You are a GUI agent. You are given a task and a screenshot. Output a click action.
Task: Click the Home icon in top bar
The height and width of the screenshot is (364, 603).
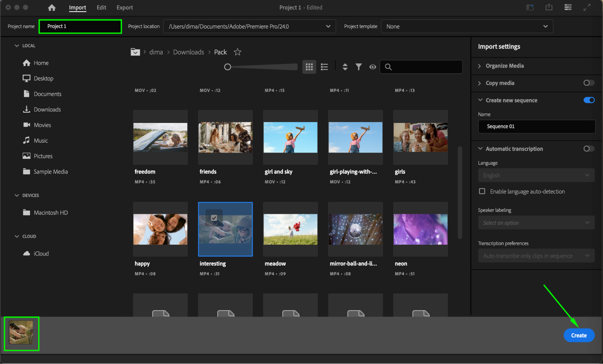pyautogui.click(x=52, y=8)
